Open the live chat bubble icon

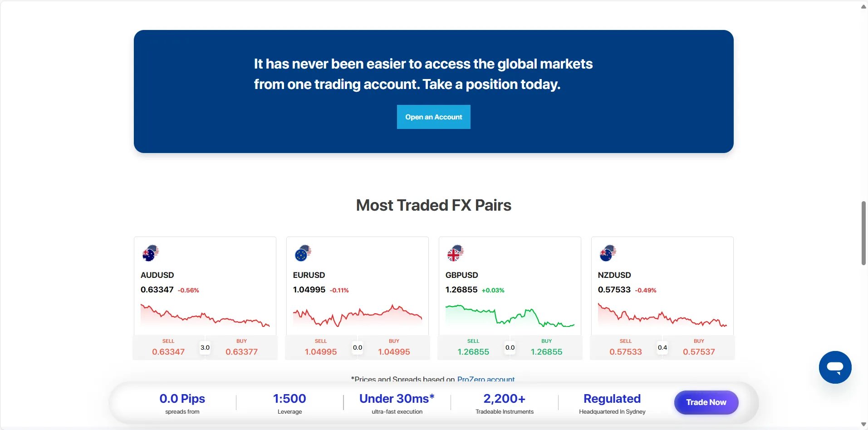[835, 367]
